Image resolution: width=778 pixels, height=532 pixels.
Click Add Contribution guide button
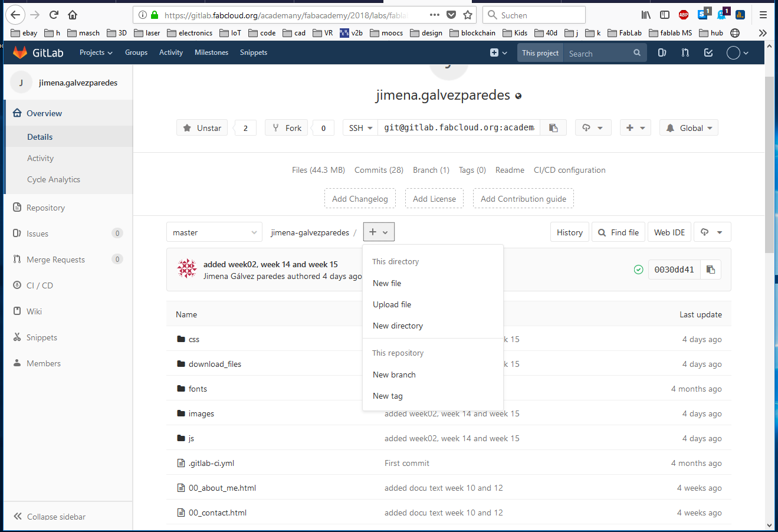(523, 199)
